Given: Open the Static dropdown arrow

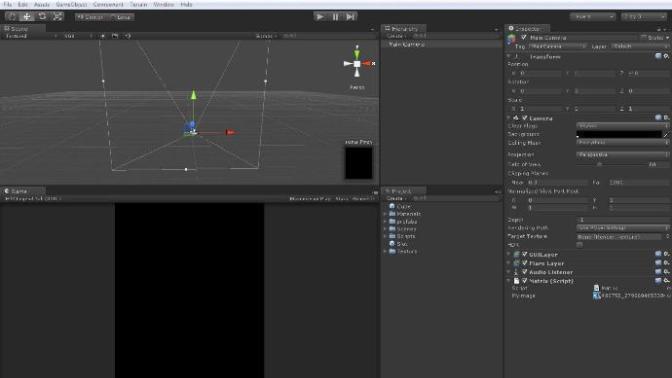Looking at the screenshot, I should (667, 38).
